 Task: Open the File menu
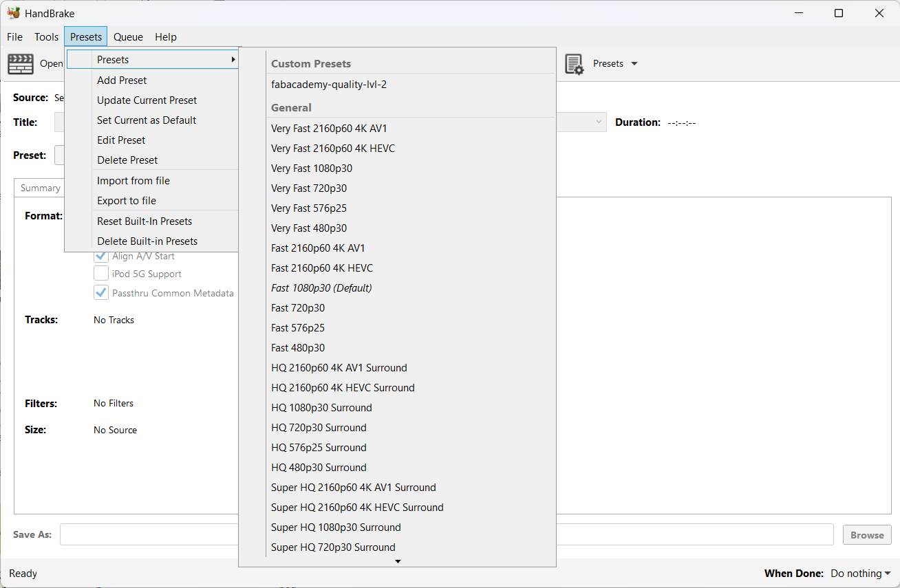pos(14,37)
